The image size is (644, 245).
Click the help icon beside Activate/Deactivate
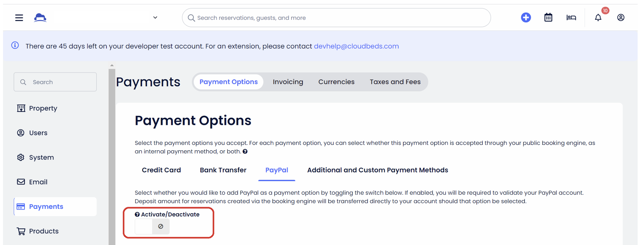[137, 215]
